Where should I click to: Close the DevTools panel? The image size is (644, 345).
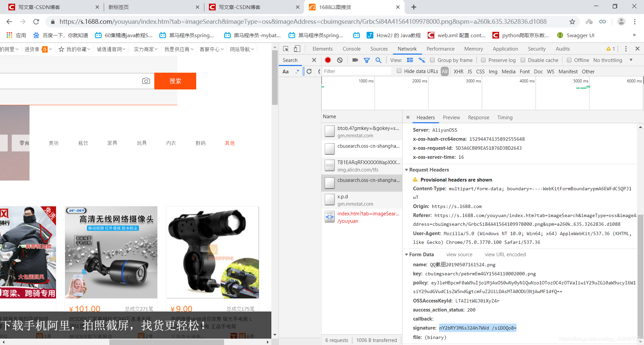tap(637, 49)
